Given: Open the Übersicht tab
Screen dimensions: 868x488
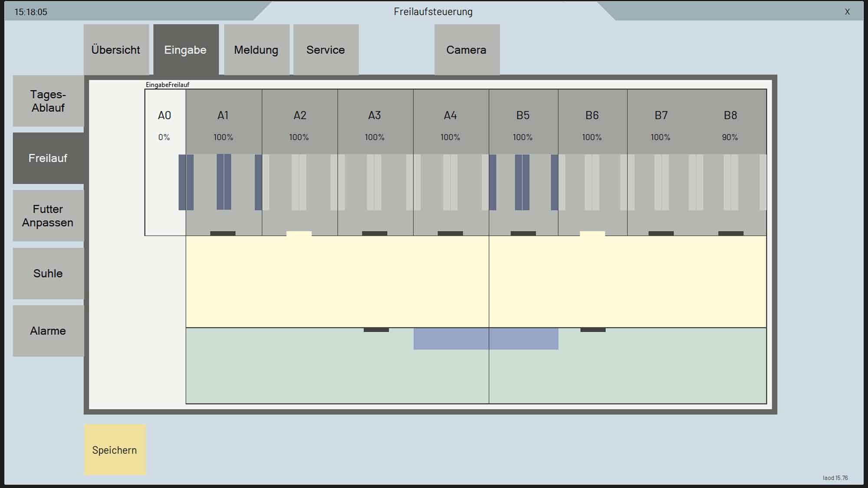Looking at the screenshot, I should click(x=116, y=50).
